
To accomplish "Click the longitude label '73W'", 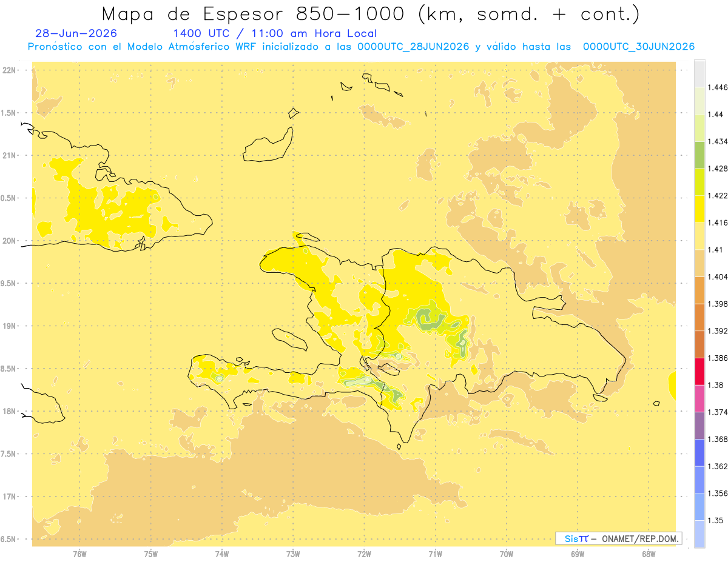I will [293, 554].
